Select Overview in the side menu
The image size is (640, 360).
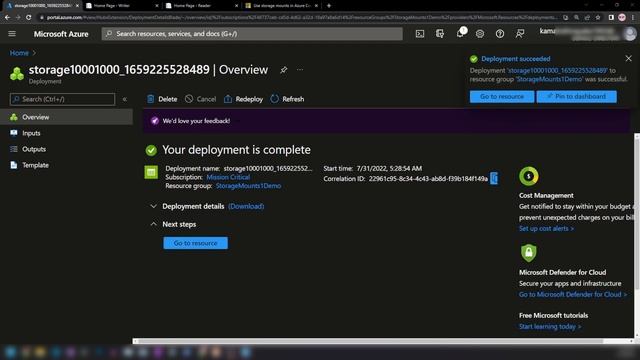(x=66, y=117)
